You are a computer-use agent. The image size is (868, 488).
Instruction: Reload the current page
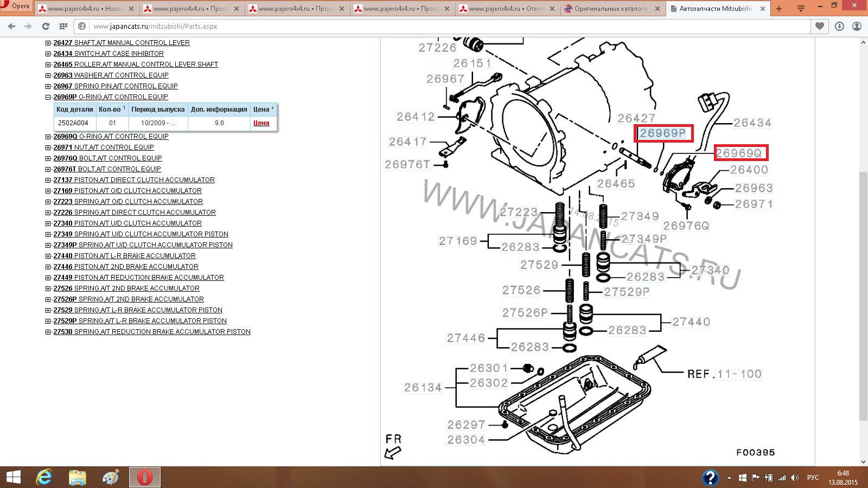46,26
